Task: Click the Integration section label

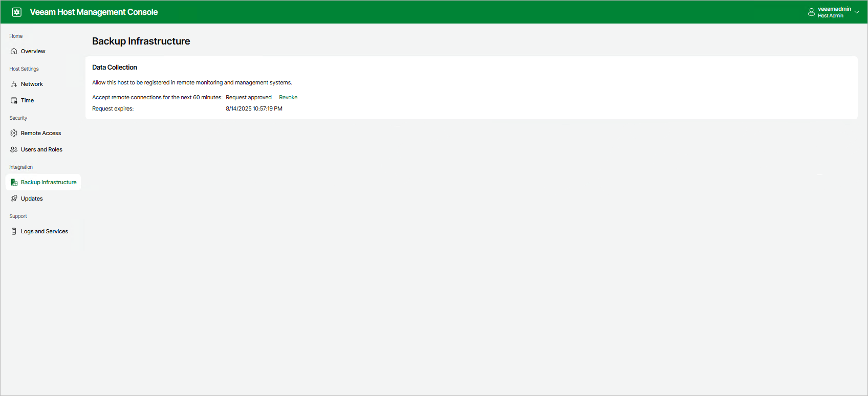Action: pos(21,167)
